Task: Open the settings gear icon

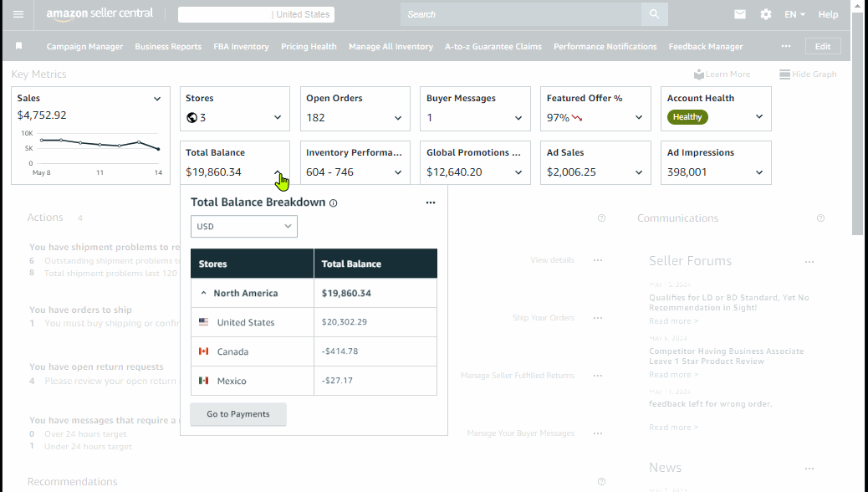Action: (x=766, y=14)
